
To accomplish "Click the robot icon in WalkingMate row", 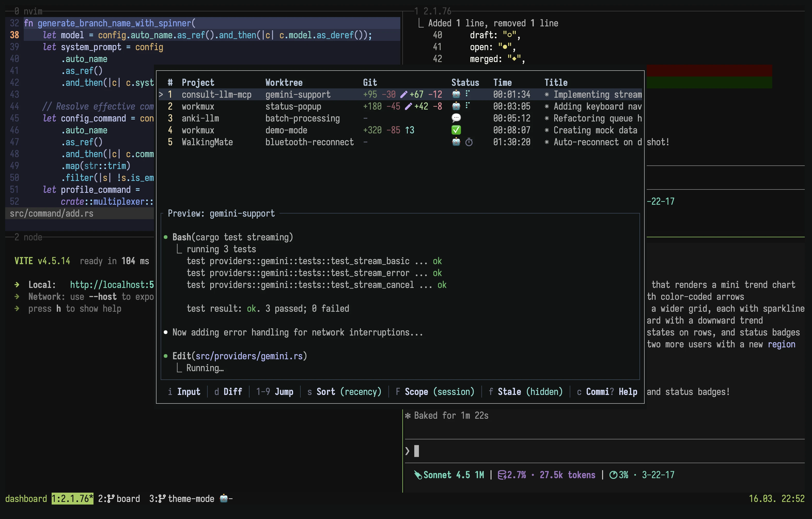I will (456, 142).
